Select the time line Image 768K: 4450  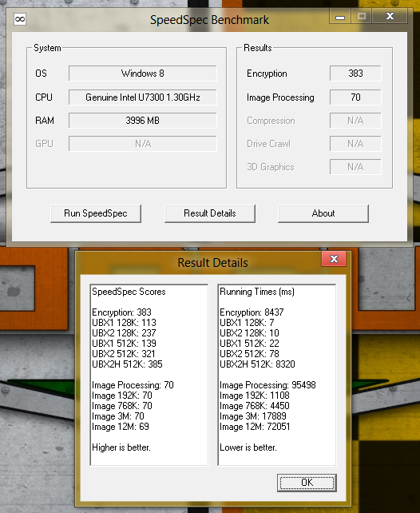[255, 406]
